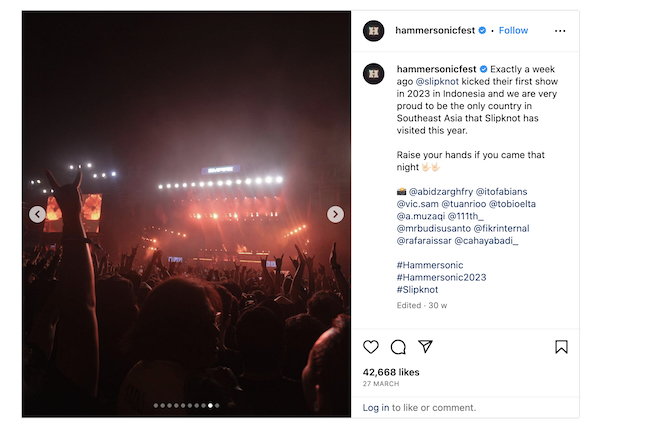The width and height of the screenshot is (650, 430).
Task: Open the @cahayabadi_ profile mention
Action: (x=487, y=241)
